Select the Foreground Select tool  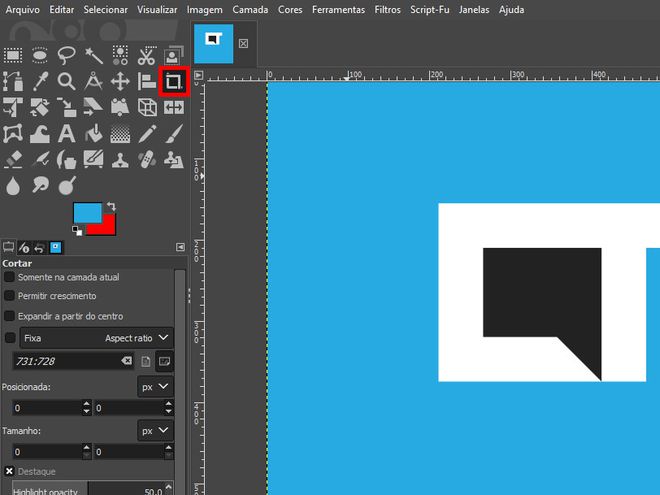pos(173,55)
